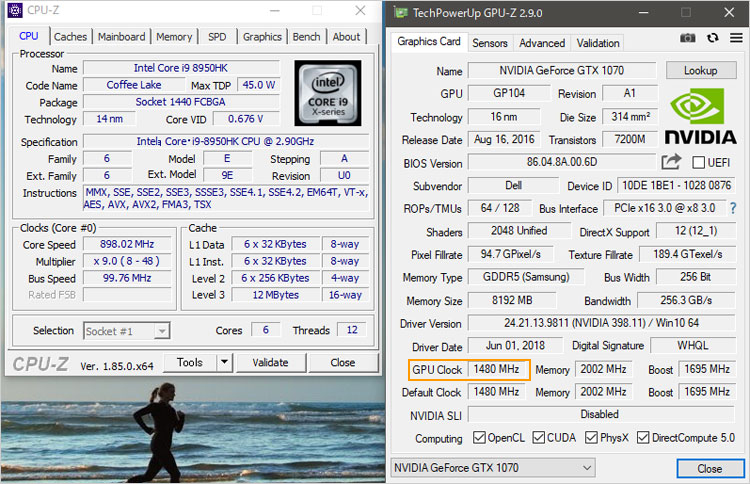Toggle the CUDA checkbox
This screenshot has width=750, height=484.
point(539,437)
